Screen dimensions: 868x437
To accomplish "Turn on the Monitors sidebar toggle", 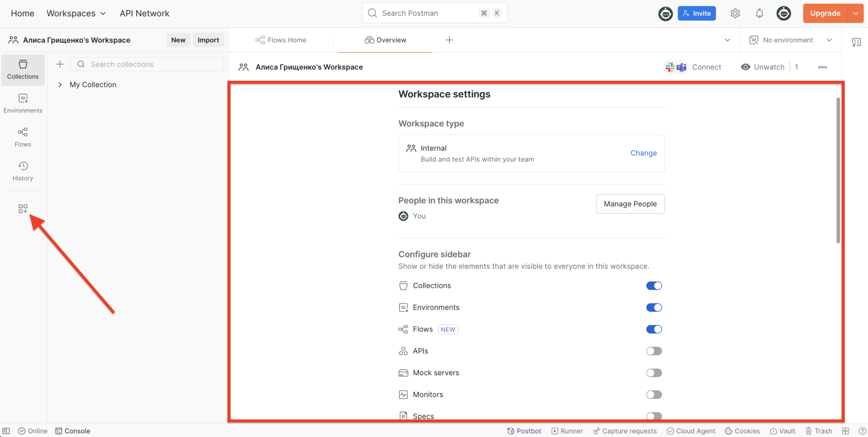I will tap(654, 395).
